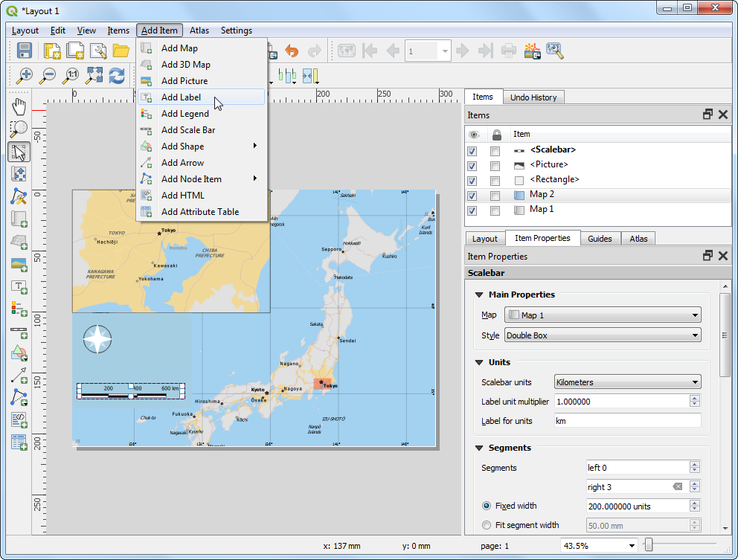Click the Zoom In toolbar icon
This screenshot has width=738, height=560.
[25, 75]
